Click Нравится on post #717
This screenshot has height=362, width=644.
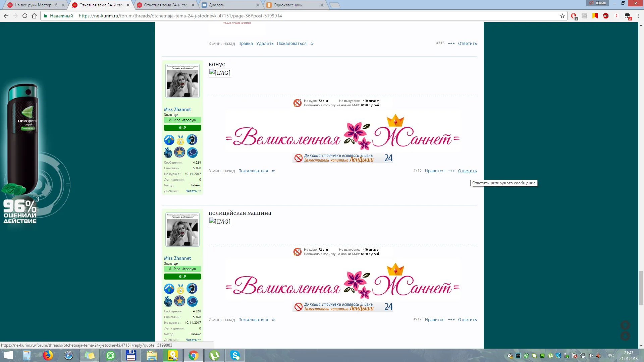pos(434,320)
